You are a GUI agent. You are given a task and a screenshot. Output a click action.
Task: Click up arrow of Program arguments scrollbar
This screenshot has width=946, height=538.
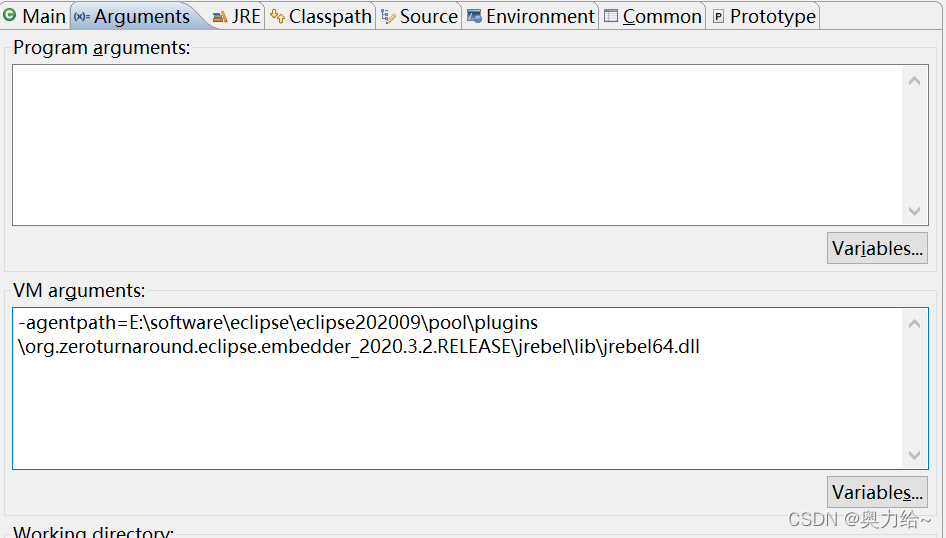tap(915, 81)
